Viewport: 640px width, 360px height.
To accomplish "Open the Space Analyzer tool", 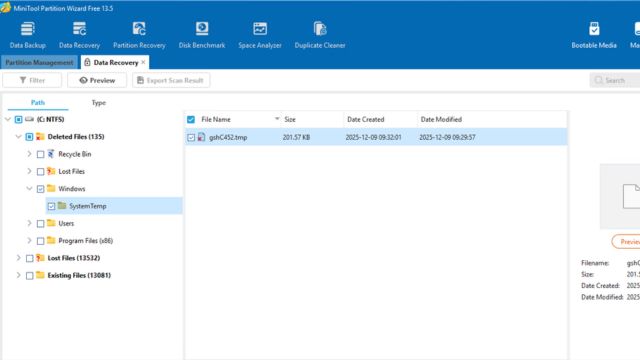I will [260, 35].
